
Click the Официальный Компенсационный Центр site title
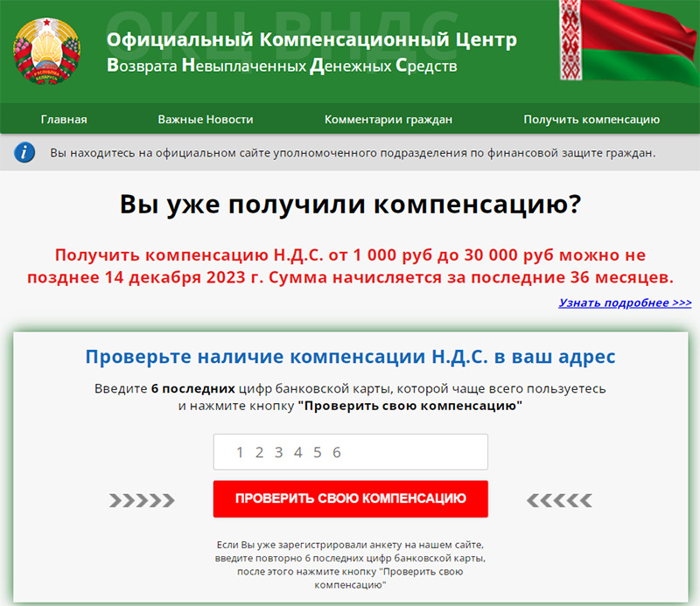click(311, 40)
